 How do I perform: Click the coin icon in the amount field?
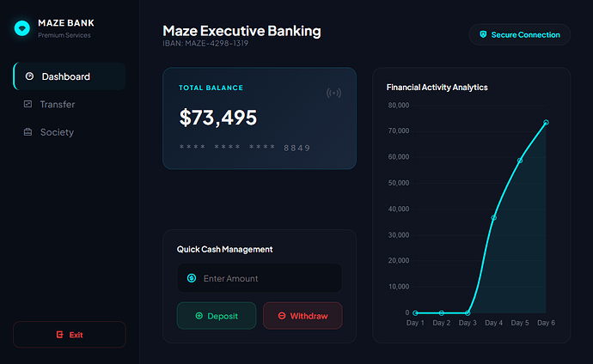click(x=192, y=278)
